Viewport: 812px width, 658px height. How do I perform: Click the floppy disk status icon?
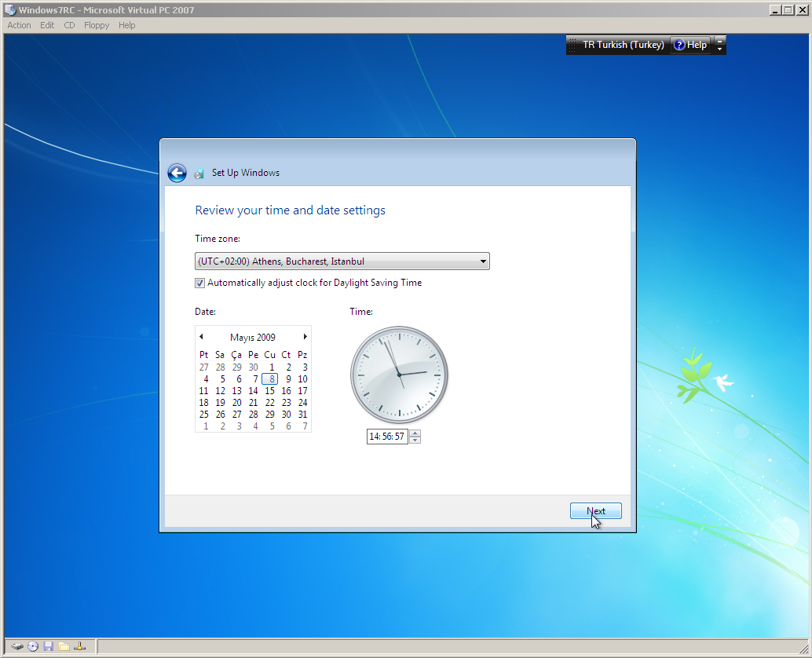click(49, 646)
